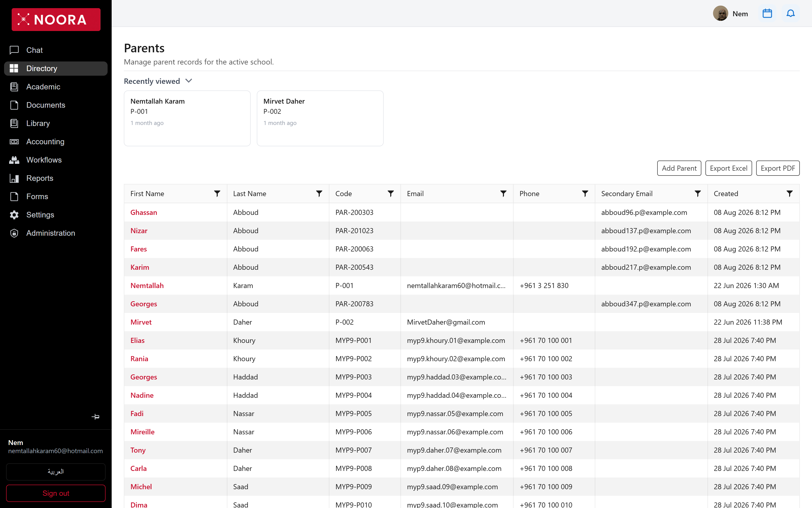Click the Sign out button
Screen dimensions: 812x508
pyautogui.click(x=56, y=493)
